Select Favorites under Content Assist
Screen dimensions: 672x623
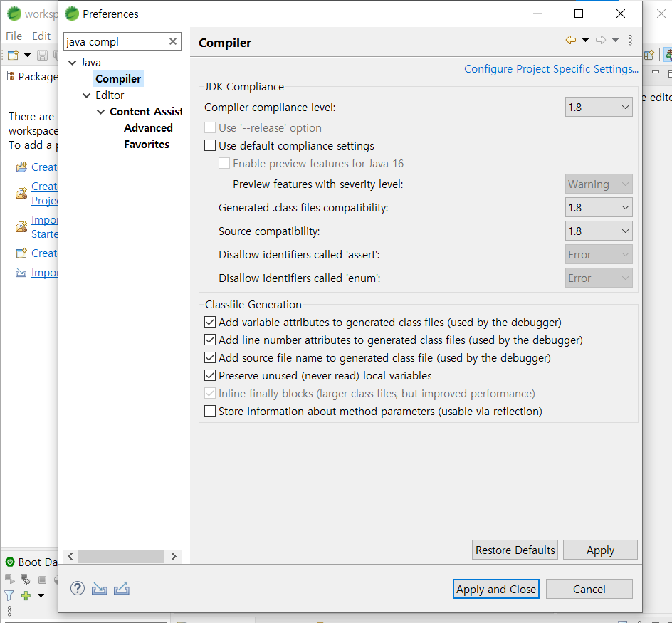[x=147, y=145]
